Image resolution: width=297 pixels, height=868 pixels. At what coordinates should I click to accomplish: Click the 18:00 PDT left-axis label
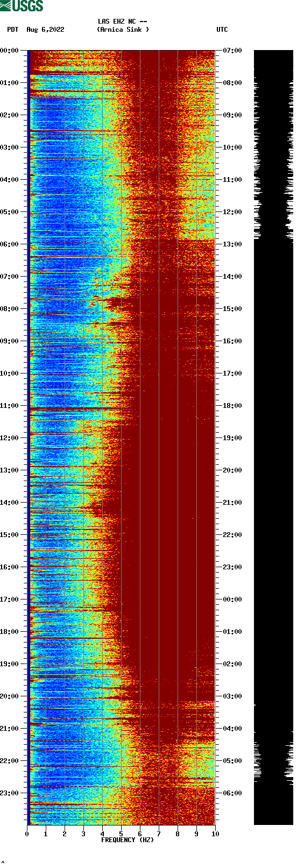pos(10,632)
